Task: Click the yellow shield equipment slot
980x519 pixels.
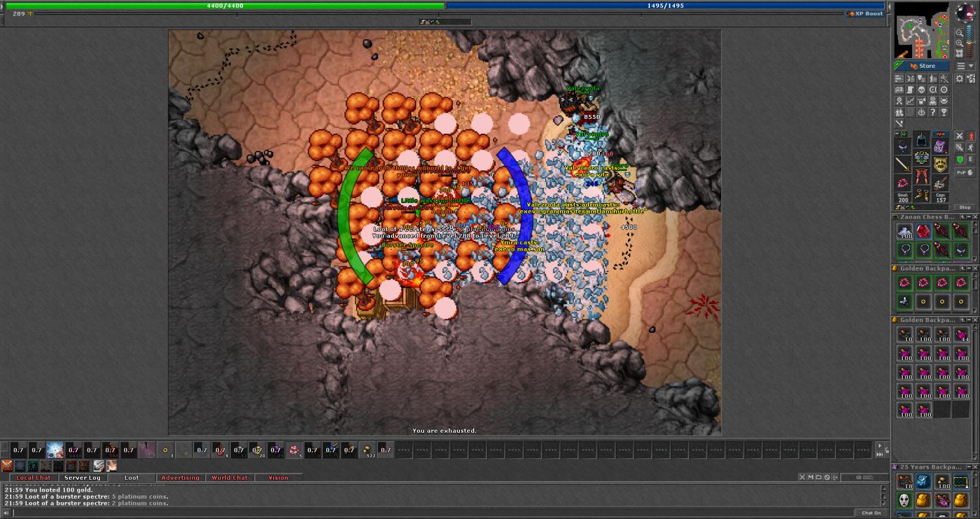Action: click(x=941, y=165)
